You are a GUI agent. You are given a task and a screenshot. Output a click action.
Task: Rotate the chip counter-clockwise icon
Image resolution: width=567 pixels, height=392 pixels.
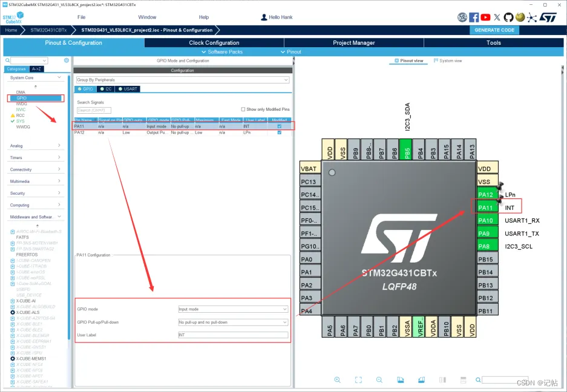421,380
